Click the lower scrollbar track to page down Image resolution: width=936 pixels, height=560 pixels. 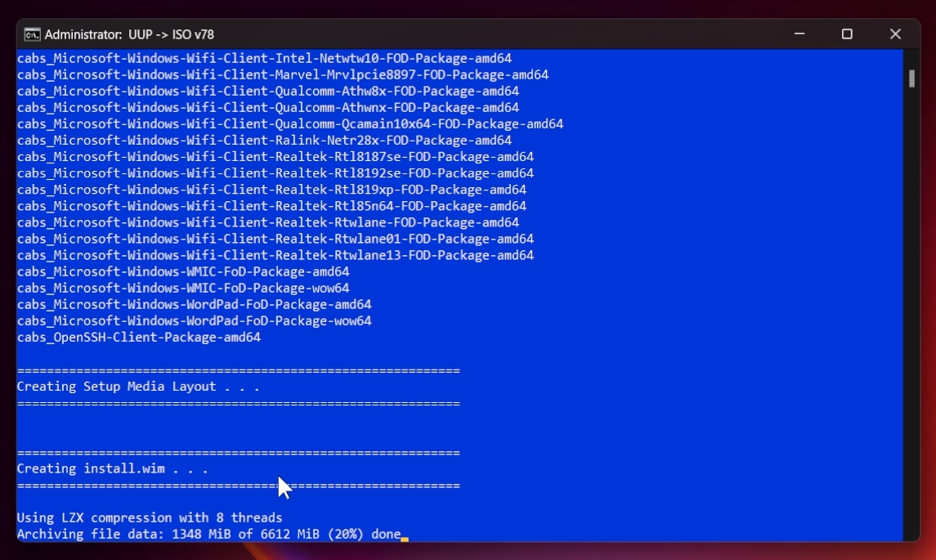tap(910, 327)
